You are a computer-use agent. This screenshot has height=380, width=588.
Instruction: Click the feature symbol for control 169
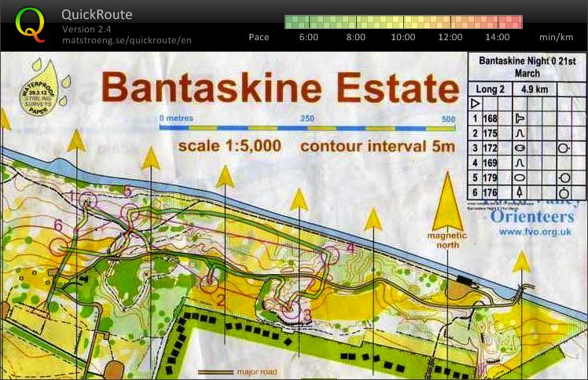pos(520,163)
